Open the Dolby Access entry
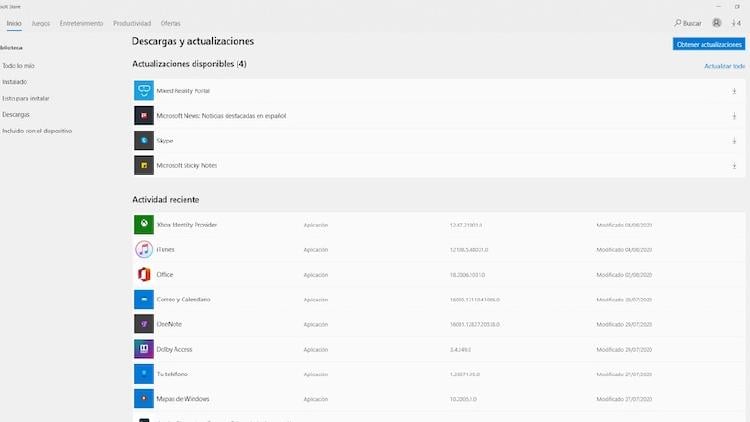 point(439,349)
